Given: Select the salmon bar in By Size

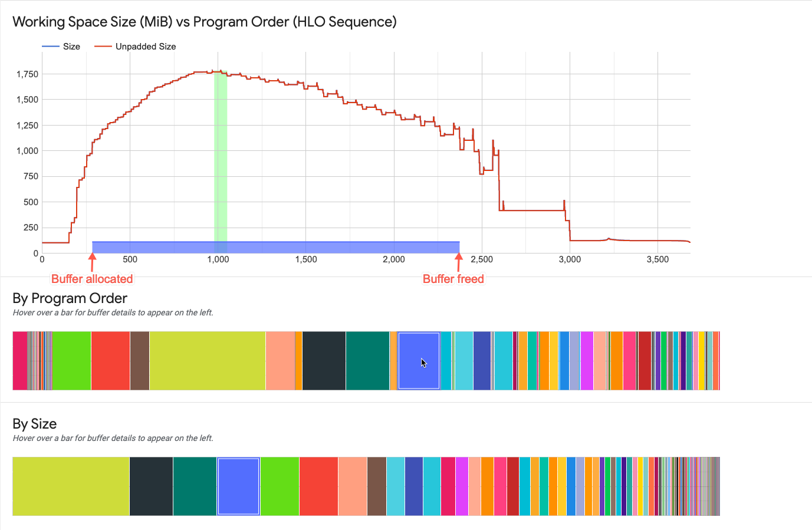Looking at the screenshot, I should [x=353, y=486].
